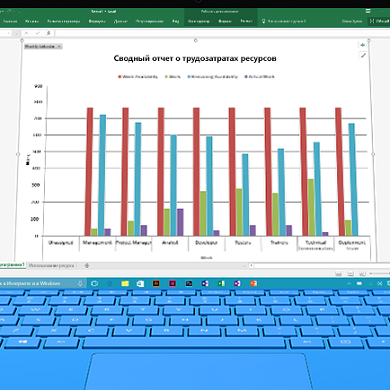390x390 pixels.
Task: Switch to Normal view in status bar
Action: click(x=338, y=274)
